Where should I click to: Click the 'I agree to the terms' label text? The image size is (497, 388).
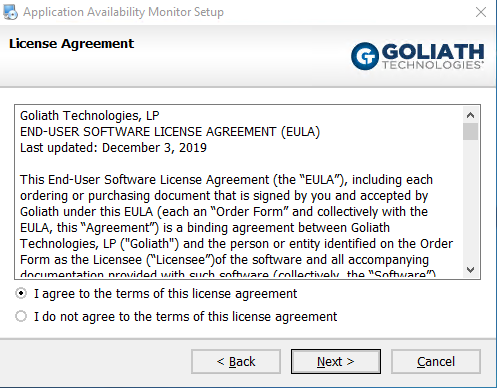tap(165, 294)
